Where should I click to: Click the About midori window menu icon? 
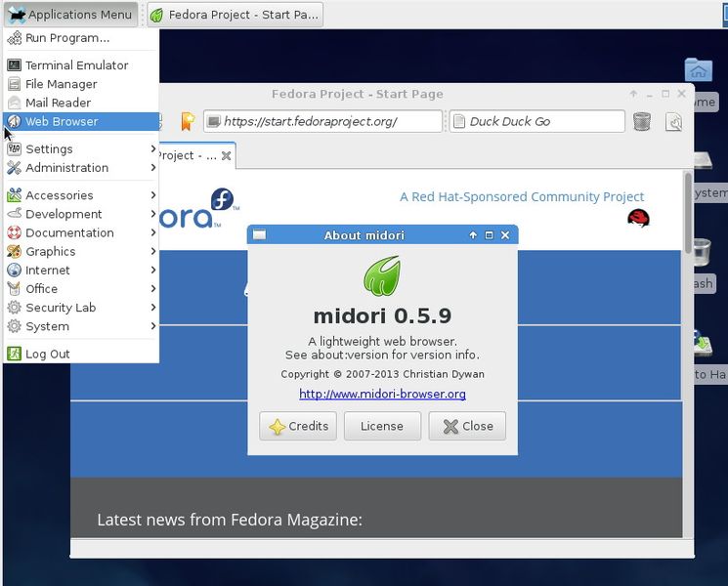click(x=259, y=235)
